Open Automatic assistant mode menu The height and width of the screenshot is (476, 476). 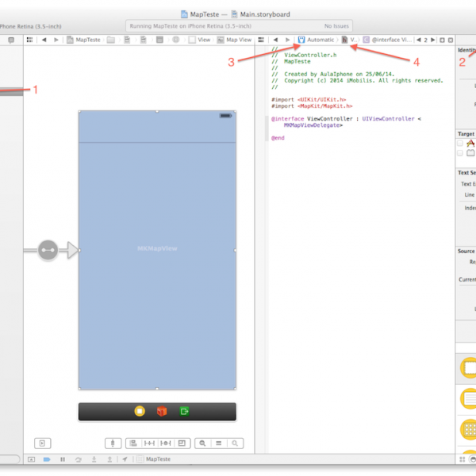pos(316,40)
